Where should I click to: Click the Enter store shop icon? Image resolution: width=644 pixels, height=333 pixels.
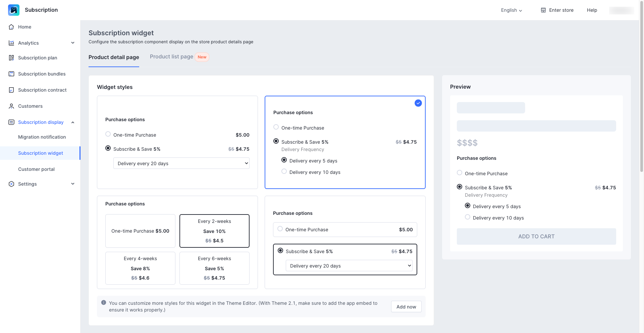tap(543, 10)
